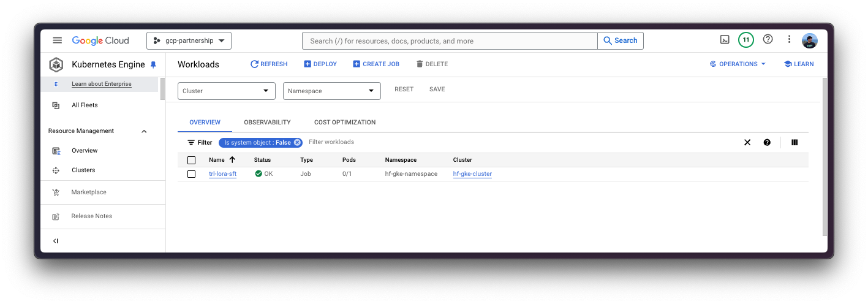This screenshot has width=868, height=304.
Task: Open the main hamburger navigation menu
Action: (57, 40)
